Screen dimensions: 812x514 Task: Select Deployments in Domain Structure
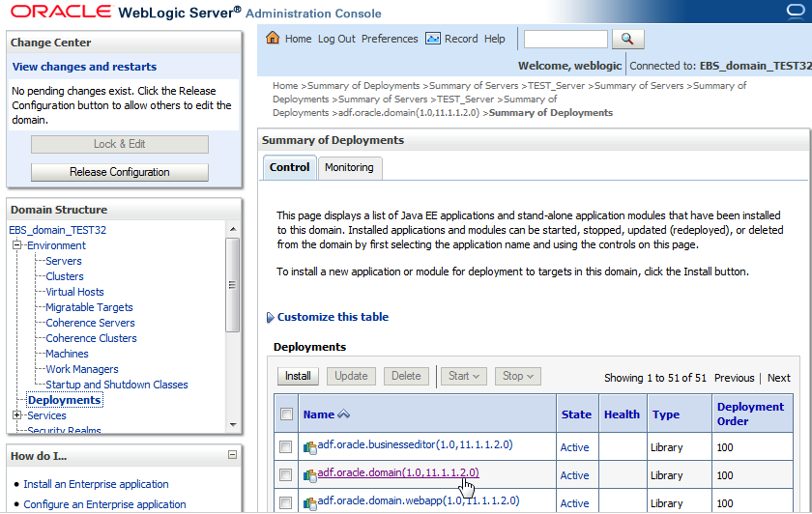[64, 400]
